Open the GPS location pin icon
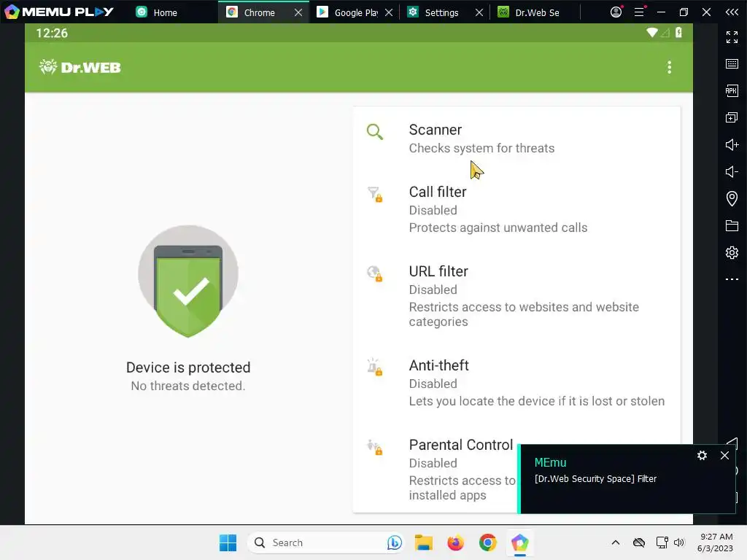This screenshot has height=560, width=747. pos(732,198)
